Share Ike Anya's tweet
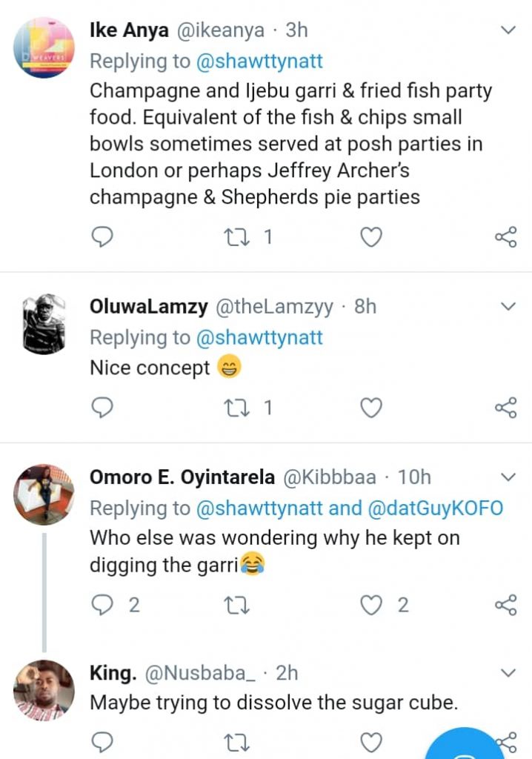The width and height of the screenshot is (532, 759). point(505,237)
